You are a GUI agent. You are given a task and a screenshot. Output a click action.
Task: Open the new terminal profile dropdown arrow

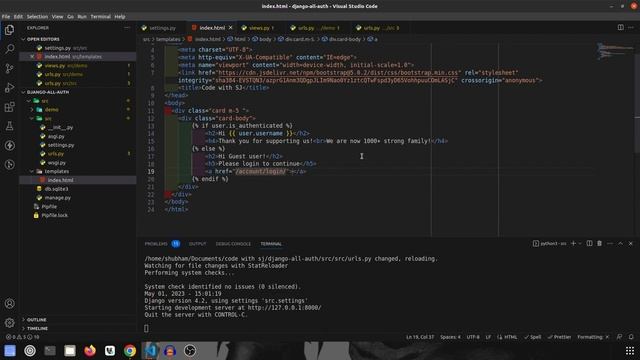point(580,243)
